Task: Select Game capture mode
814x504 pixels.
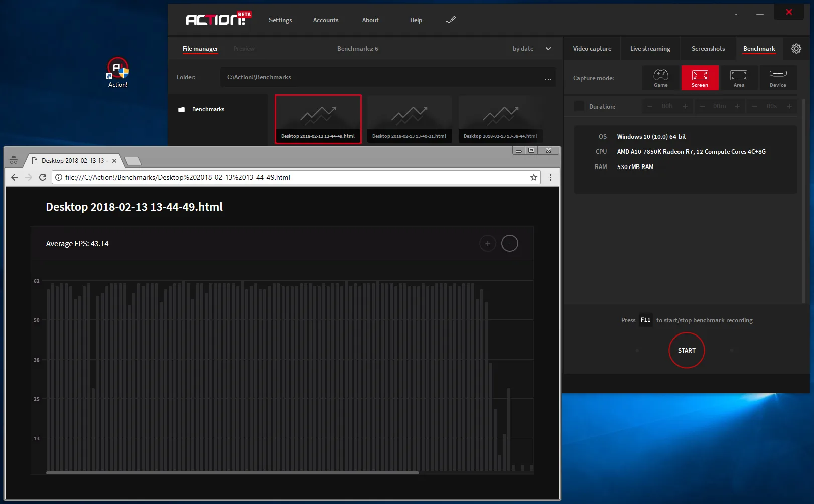Action: click(x=660, y=78)
